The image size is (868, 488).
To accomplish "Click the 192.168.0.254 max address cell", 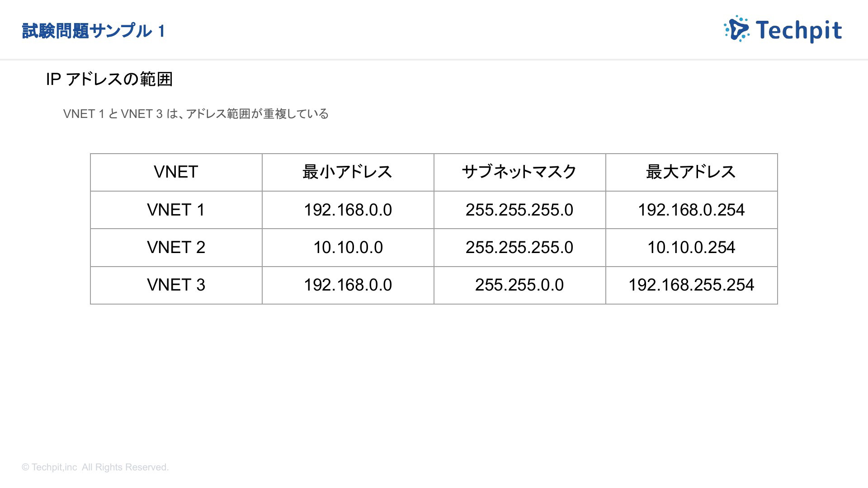I will pos(691,210).
